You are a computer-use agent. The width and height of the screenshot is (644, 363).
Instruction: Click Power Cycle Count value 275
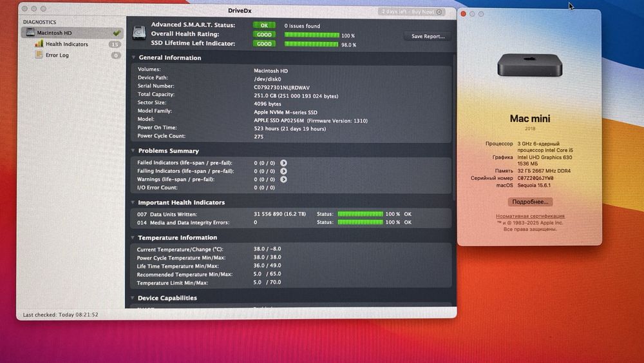258,137
